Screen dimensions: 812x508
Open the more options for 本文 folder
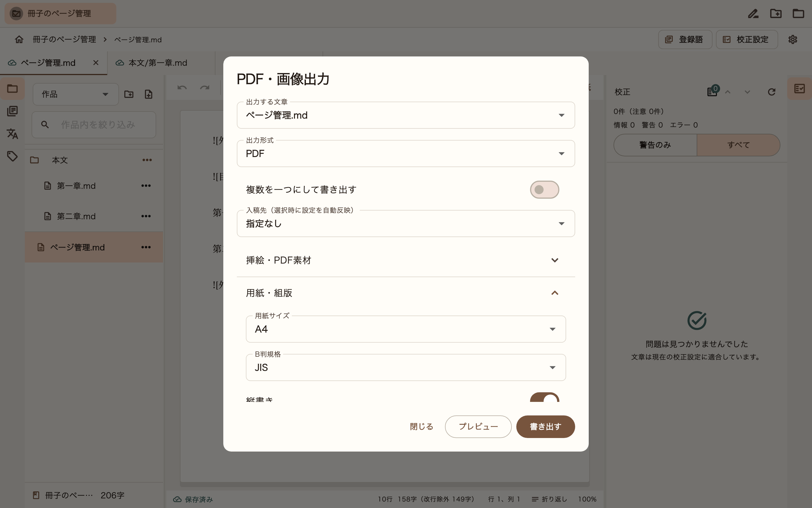point(147,160)
